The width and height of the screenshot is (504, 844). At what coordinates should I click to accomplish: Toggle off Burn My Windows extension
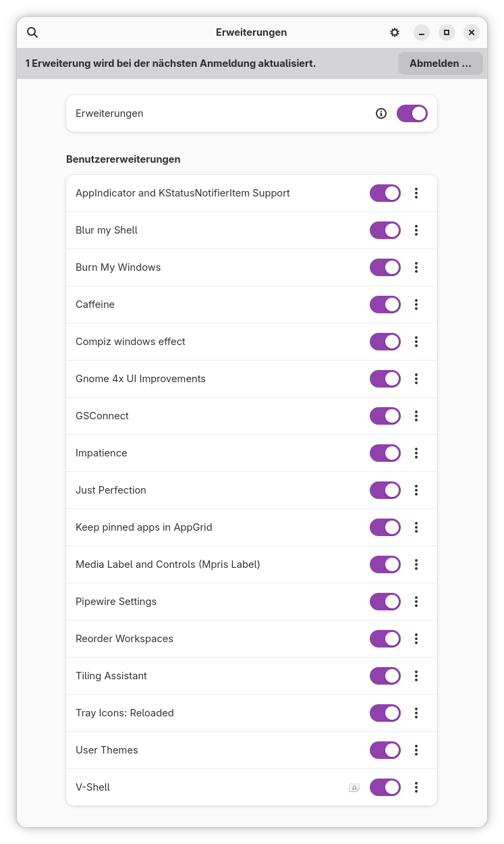385,267
